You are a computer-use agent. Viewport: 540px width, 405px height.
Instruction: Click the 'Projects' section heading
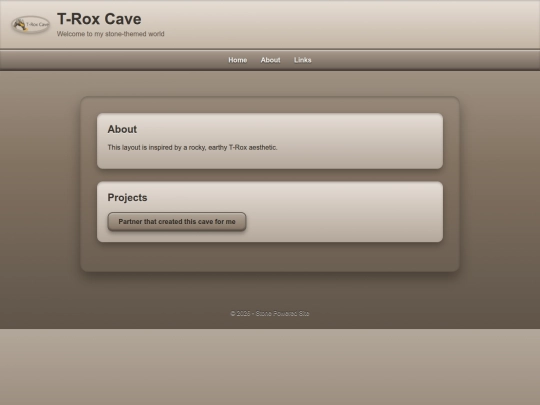(x=127, y=197)
